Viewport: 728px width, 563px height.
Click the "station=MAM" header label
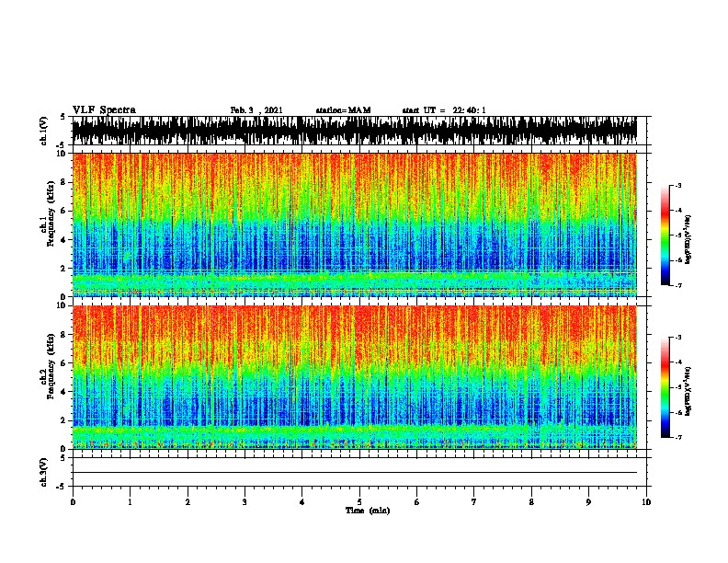pos(343,110)
